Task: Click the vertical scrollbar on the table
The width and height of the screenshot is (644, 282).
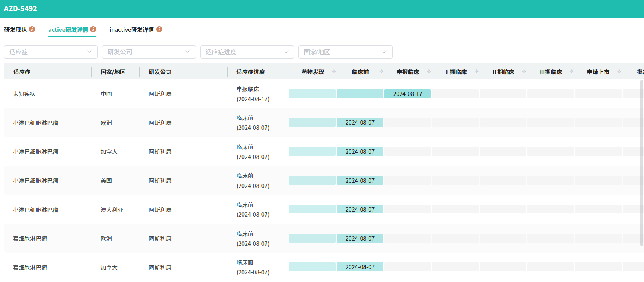Action: (x=642, y=159)
